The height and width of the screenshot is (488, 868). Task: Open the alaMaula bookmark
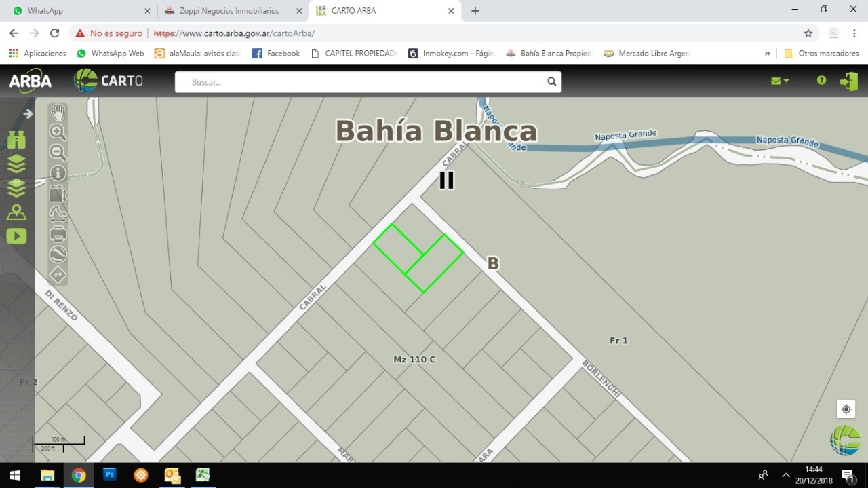(x=197, y=53)
